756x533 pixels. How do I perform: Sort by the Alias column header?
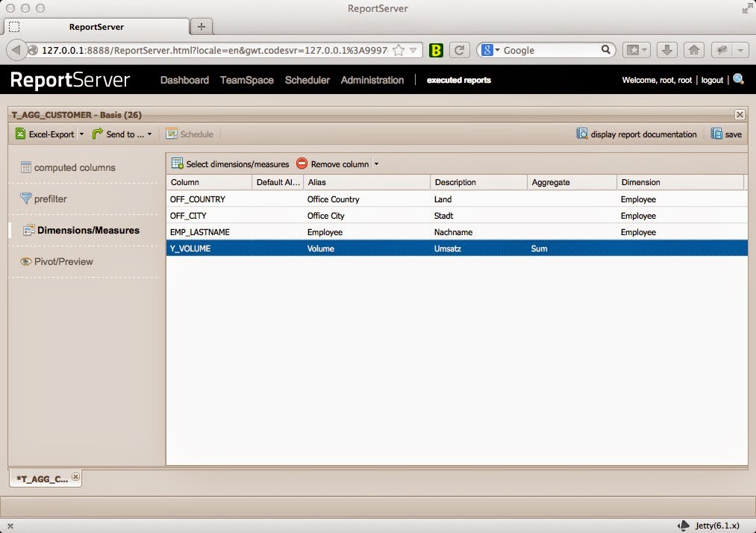(366, 182)
